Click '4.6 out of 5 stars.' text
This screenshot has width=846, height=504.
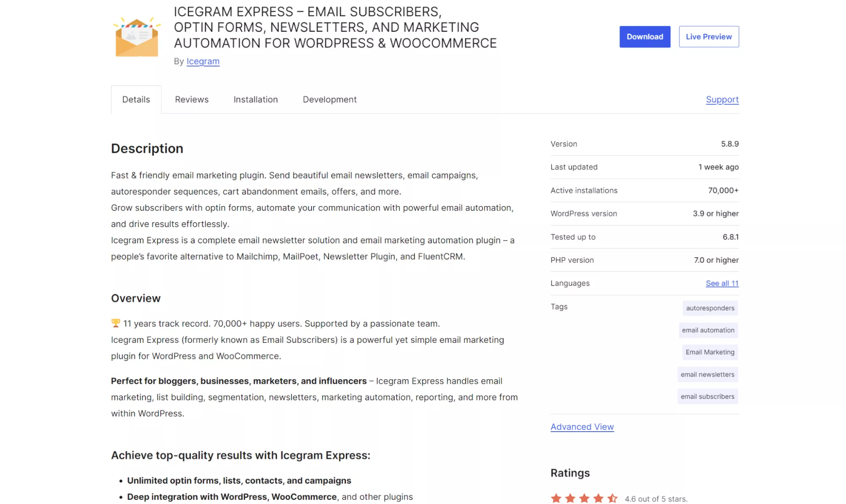[656, 499]
